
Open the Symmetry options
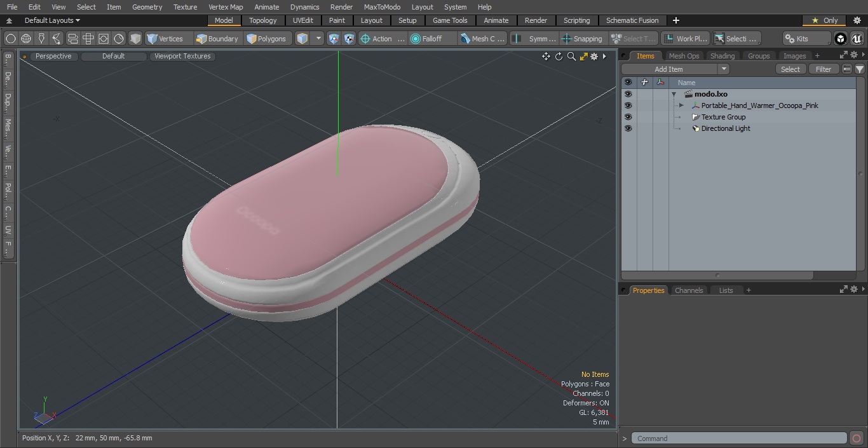[534, 39]
